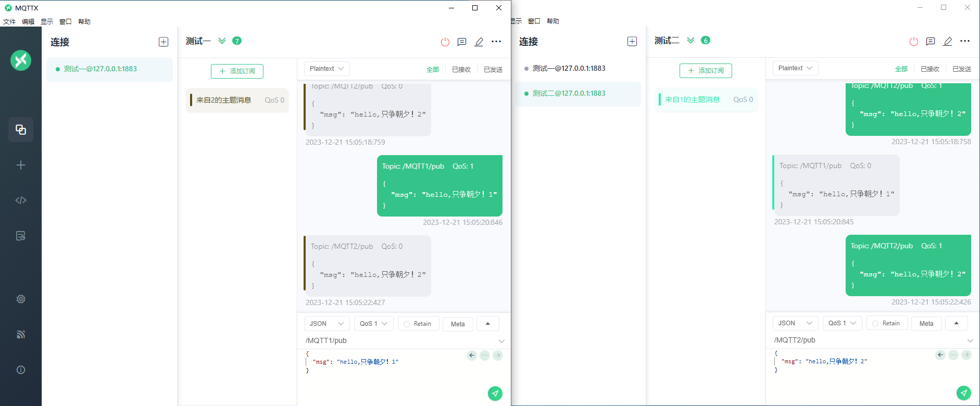Open QoS 1 dropdown in left window
This screenshot has height=406, width=980.
(x=374, y=324)
